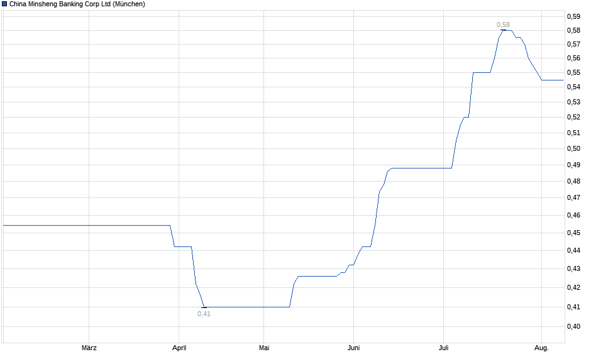The height and width of the screenshot is (364, 591).
Task: Select the Mai axis label
Action: (264, 348)
